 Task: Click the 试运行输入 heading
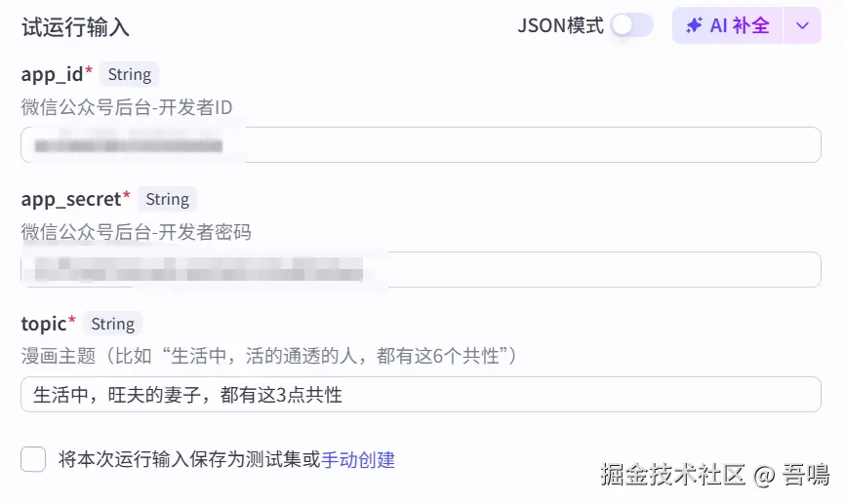(x=75, y=26)
